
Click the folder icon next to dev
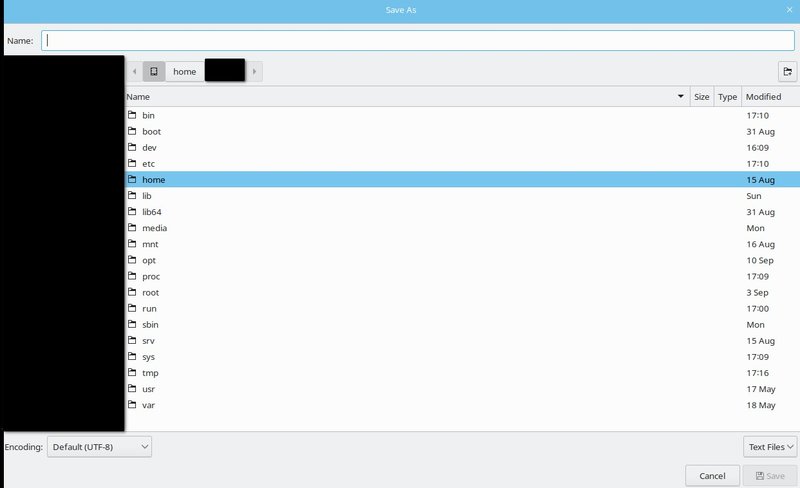(132, 147)
